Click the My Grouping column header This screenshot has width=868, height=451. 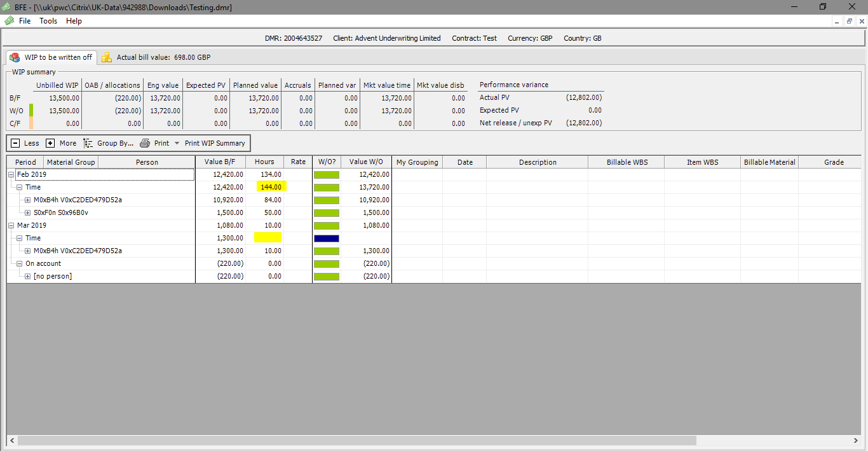[x=417, y=162]
